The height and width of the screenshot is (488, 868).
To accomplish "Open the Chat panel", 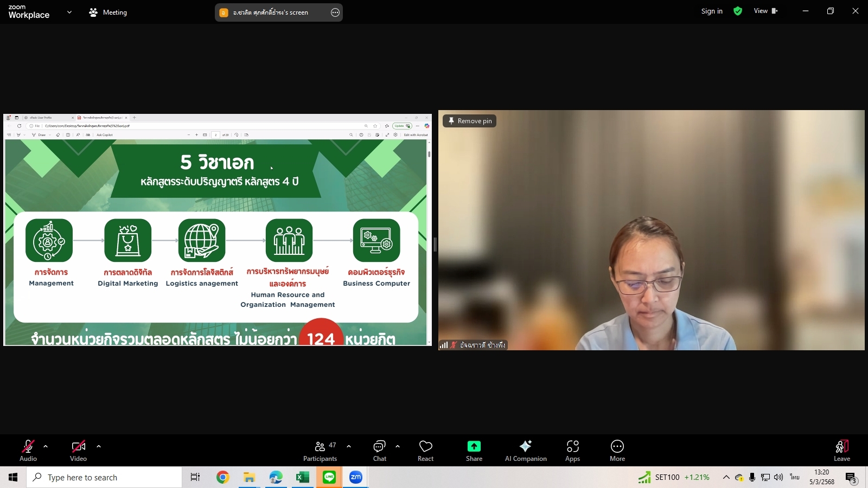I will click(379, 450).
